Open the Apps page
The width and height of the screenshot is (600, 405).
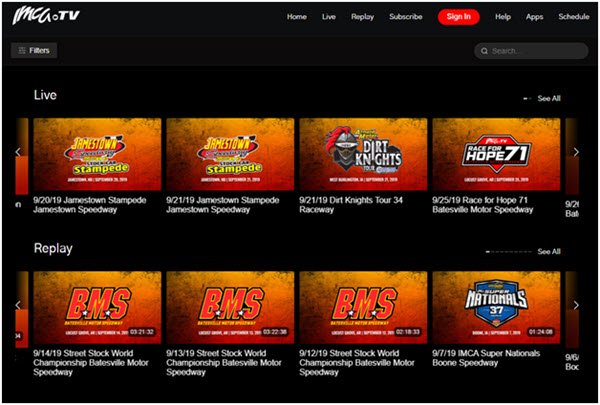pos(534,17)
